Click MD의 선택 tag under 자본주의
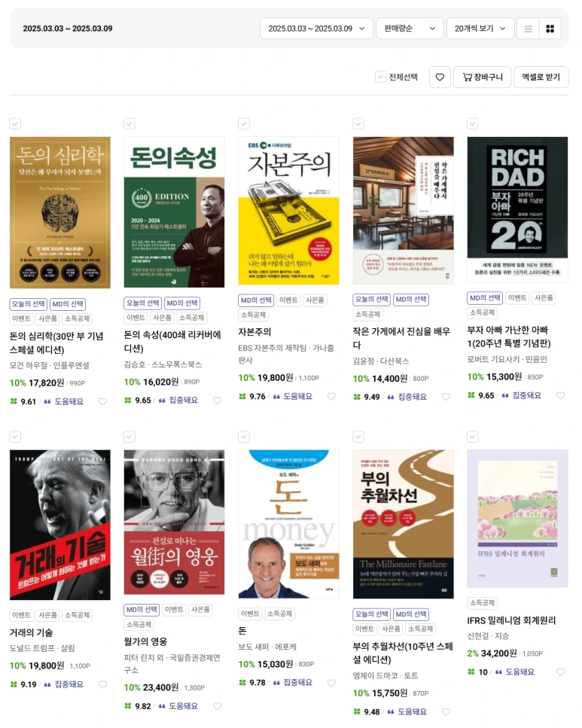Image resolution: width=582 pixels, height=728 pixels. 256,300
